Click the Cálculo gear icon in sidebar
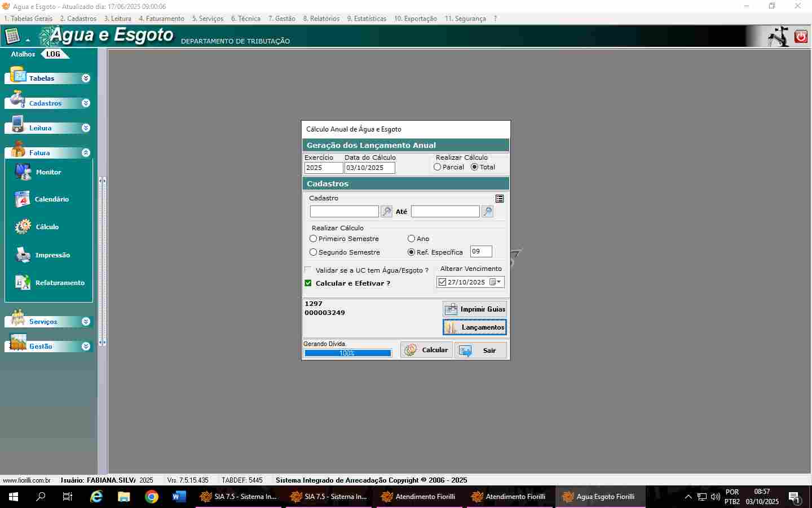 [x=23, y=227]
